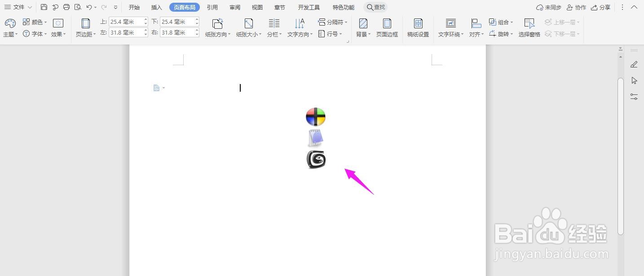This screenshot has height=276, width=644.
Task: Open the 文字方向 (Text direction) menu
Action: coord(300,28)
